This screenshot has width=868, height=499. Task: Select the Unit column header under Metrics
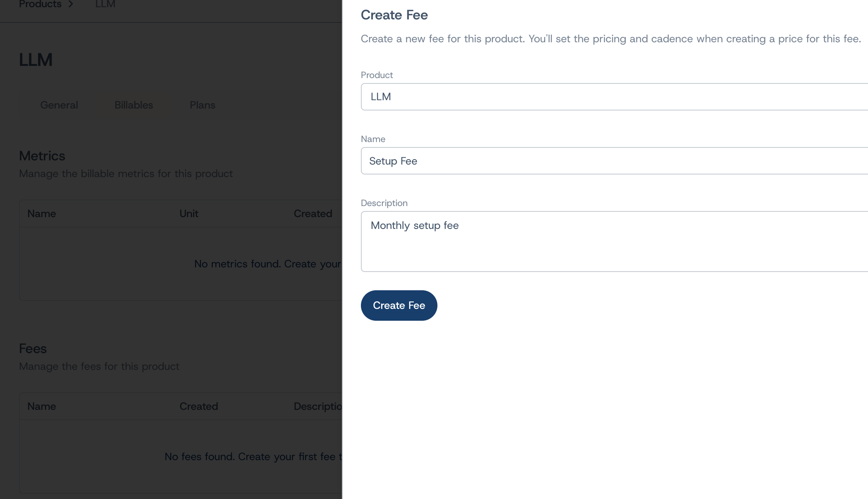189,213
